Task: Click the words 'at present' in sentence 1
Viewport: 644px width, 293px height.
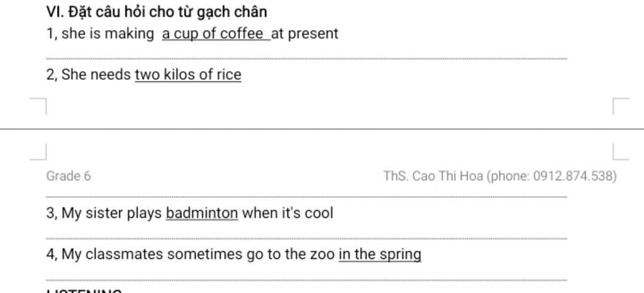Action: pyautogui.click(x=305, y=34)
